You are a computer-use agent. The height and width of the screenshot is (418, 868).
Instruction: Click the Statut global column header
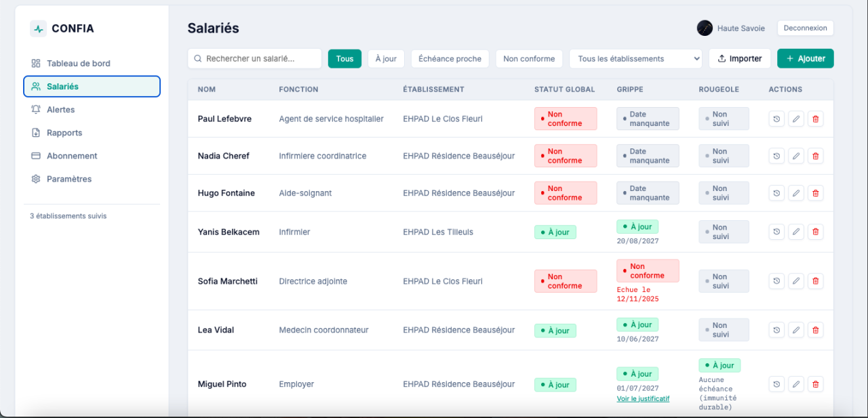564,89
